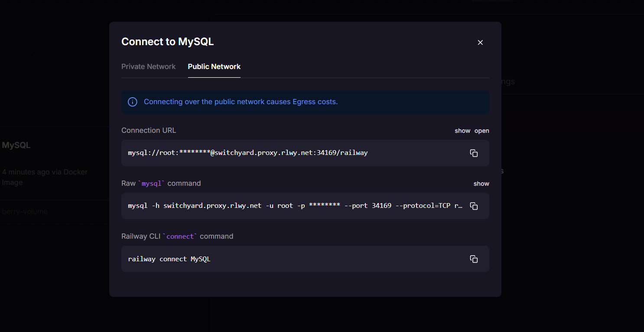Click the berry-volume entry in background

(x=25, y=211)
